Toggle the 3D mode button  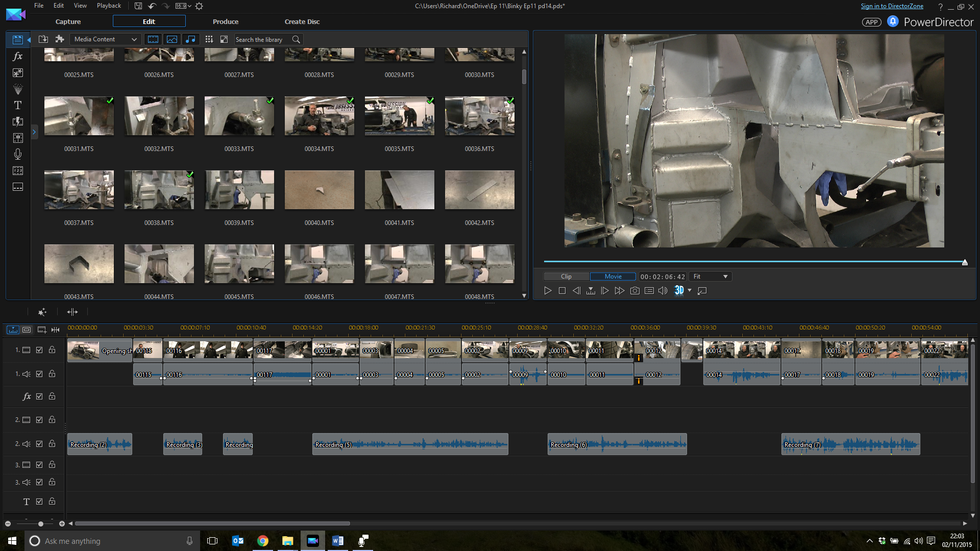click(679, 291)
